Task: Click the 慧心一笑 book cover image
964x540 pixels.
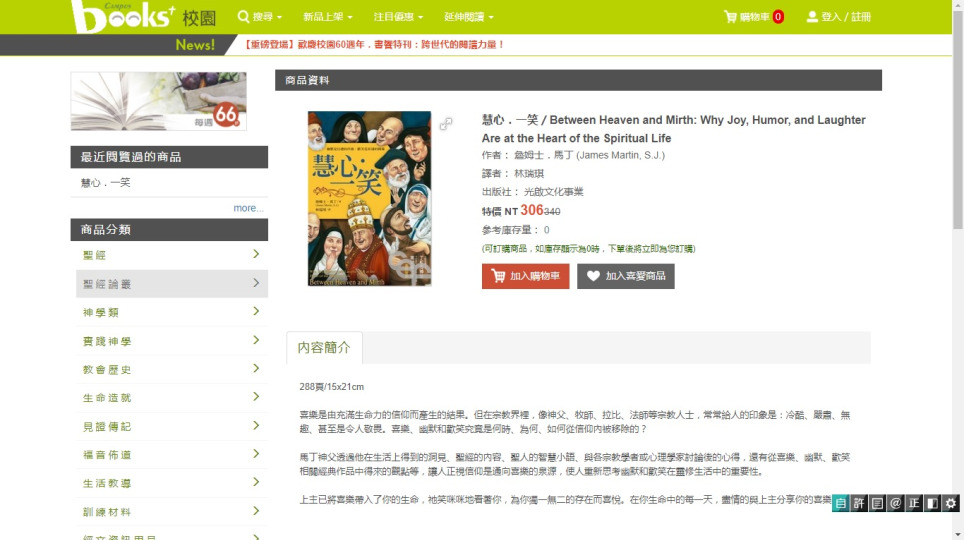Action: [369, 199]
